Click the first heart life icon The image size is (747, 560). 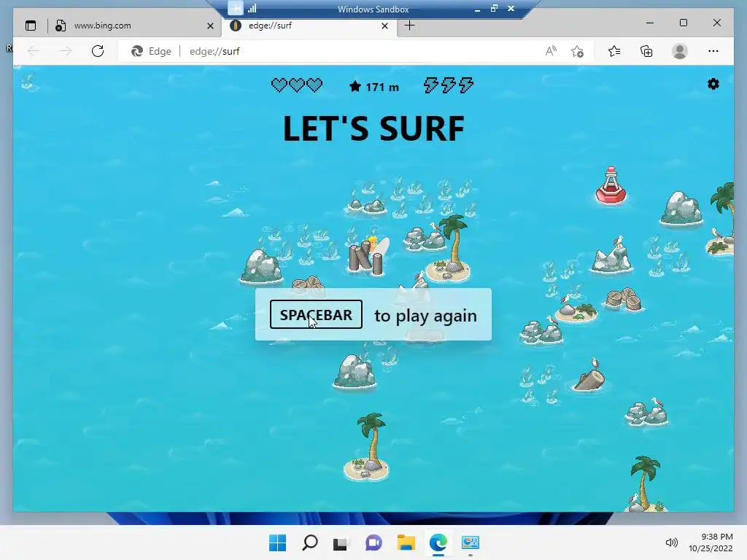click(x=279, y=85)
